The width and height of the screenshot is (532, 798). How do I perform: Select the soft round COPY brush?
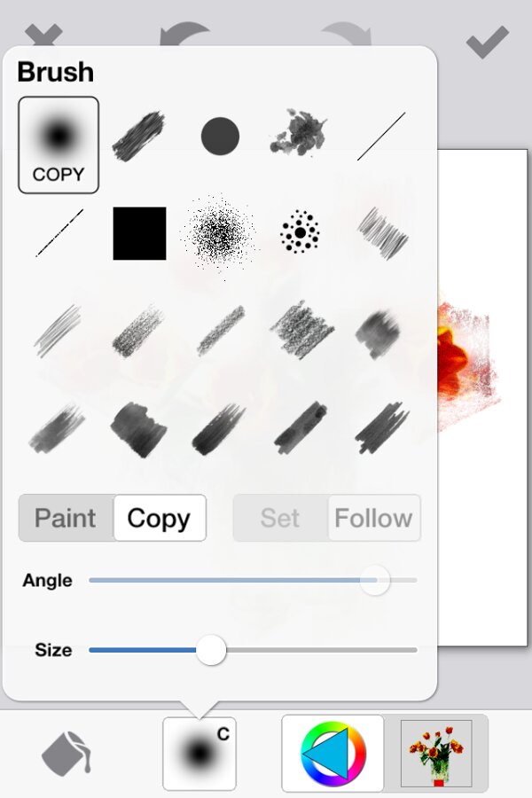coord(59,145)
